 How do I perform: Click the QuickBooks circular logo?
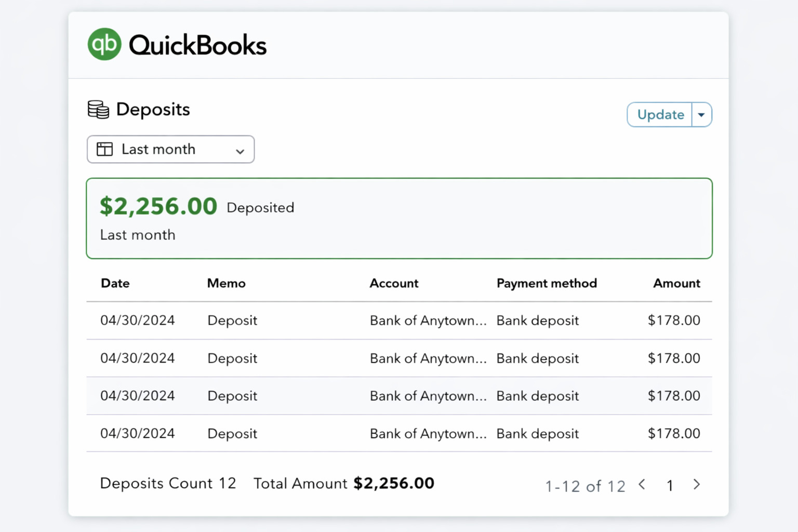[105, 44]
